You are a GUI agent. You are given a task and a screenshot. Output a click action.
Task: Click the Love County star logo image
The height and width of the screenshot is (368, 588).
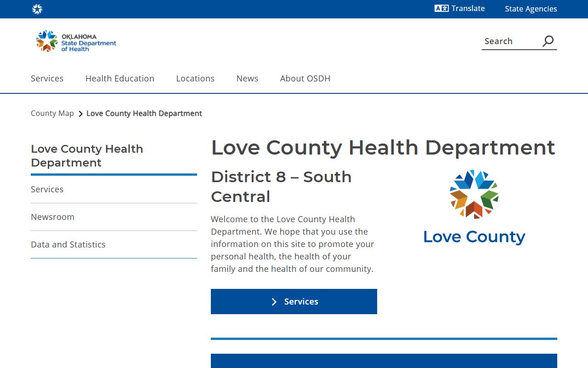click(x=474, y=207)
